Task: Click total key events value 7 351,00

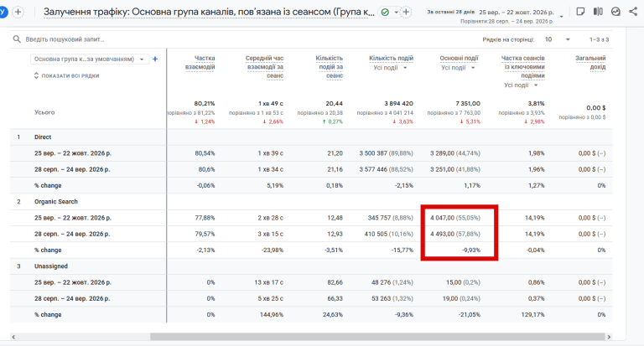Action: (468, 103)
